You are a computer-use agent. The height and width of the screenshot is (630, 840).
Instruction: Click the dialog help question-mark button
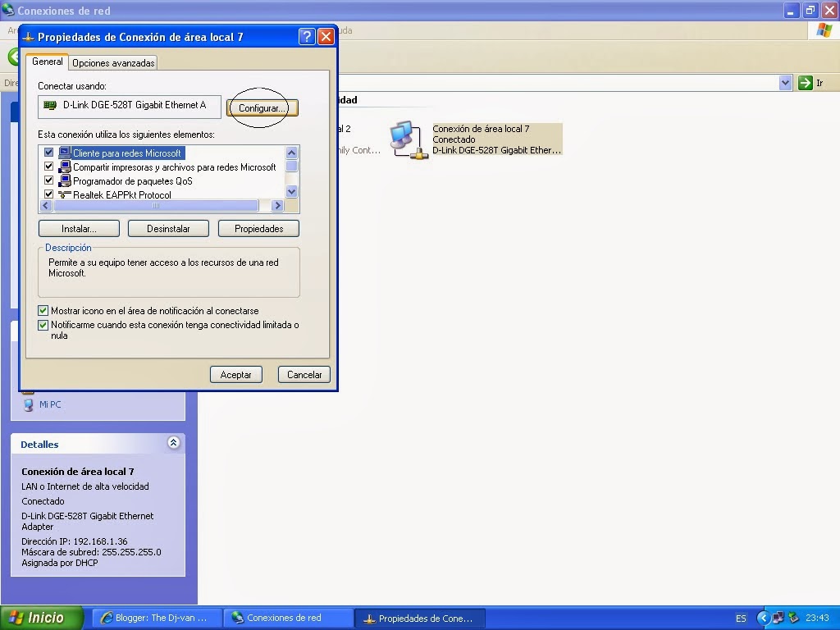click(307, 36)
